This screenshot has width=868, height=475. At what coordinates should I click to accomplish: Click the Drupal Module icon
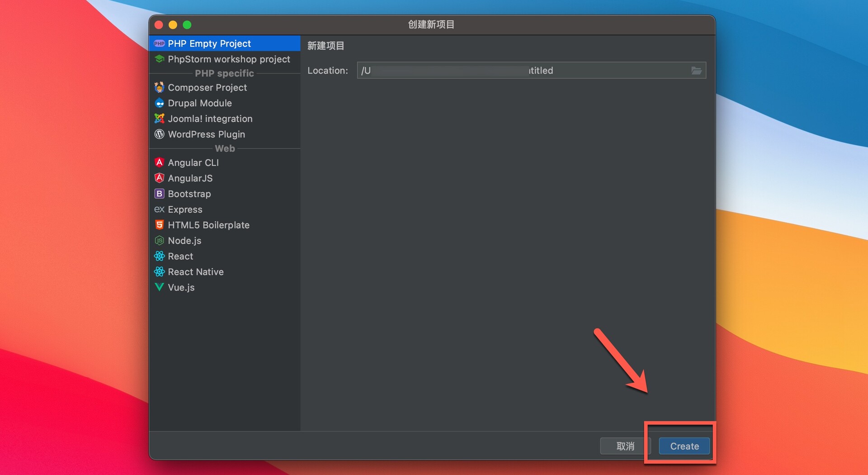click(159, 103)
